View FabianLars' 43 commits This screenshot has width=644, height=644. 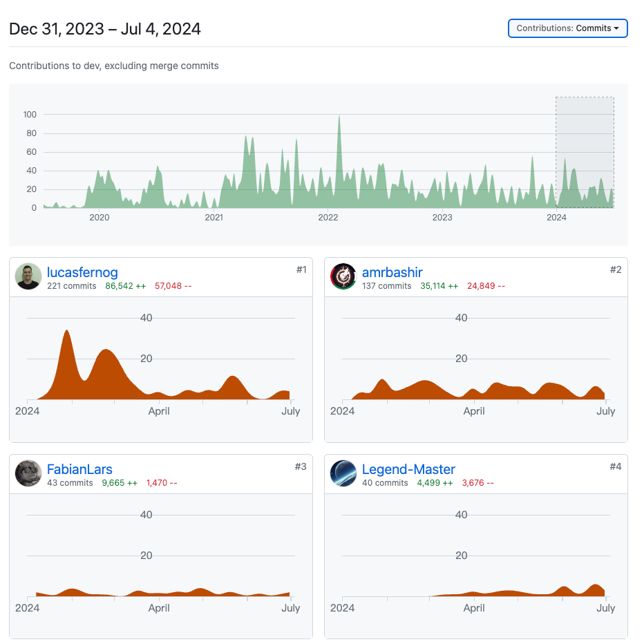69,483
